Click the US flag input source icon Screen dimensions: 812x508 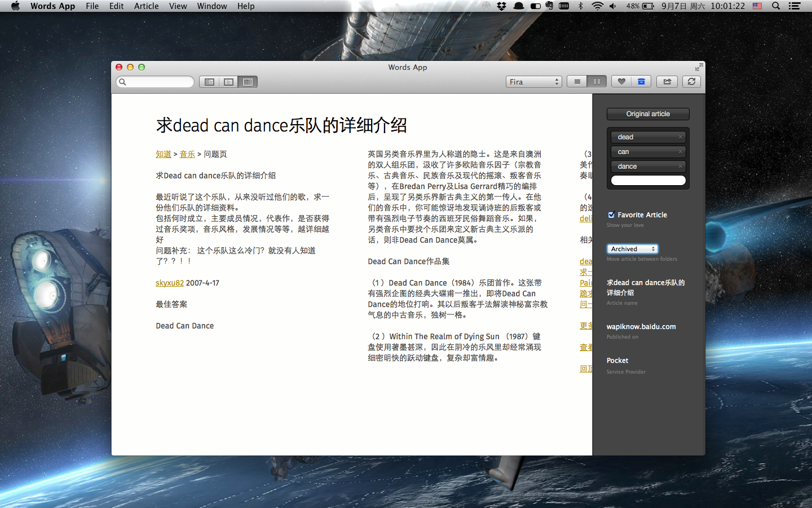pos(757,6)
